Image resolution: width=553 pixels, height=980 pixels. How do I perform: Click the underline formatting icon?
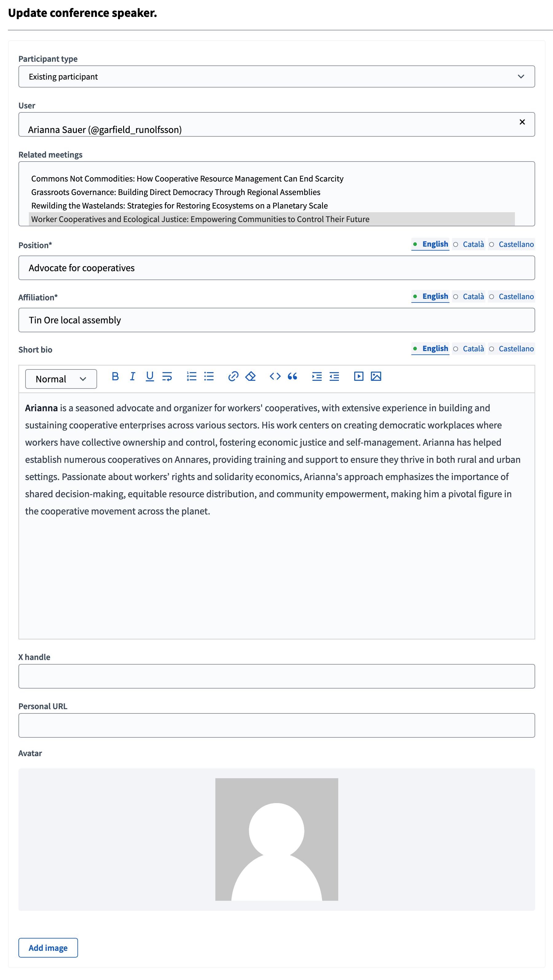click(150, 376)
